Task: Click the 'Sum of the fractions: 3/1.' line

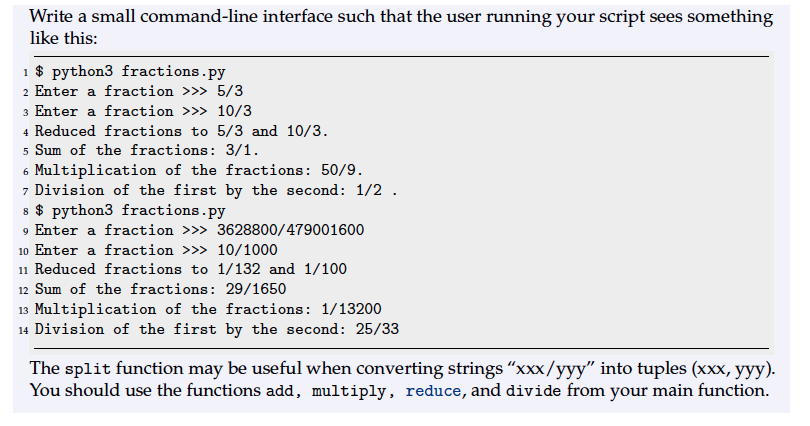Action: pos(147,150)
